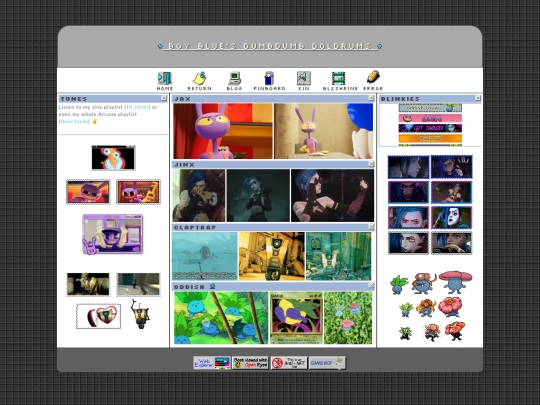Click the Best viewed with Open Eyes badge
This screenshot has height=405, width=540.
(250, 363)
